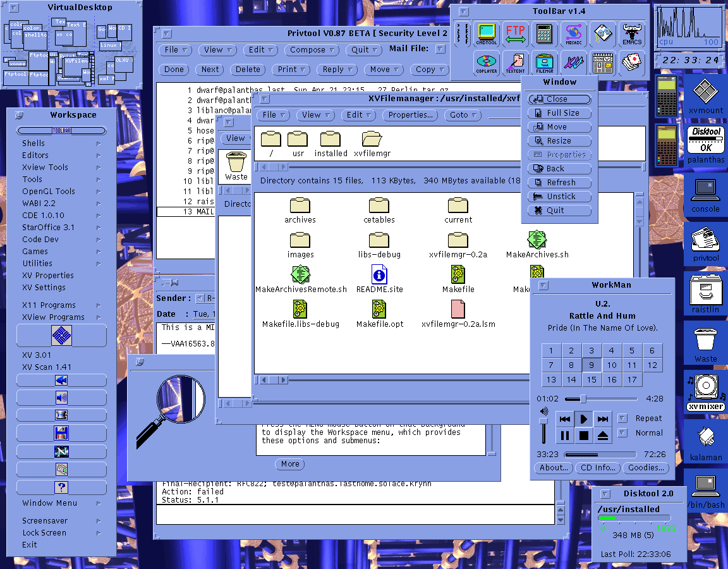728x569 pixels.
Task: Open the raistlin desktop icon
Action: tap(705, 293)
